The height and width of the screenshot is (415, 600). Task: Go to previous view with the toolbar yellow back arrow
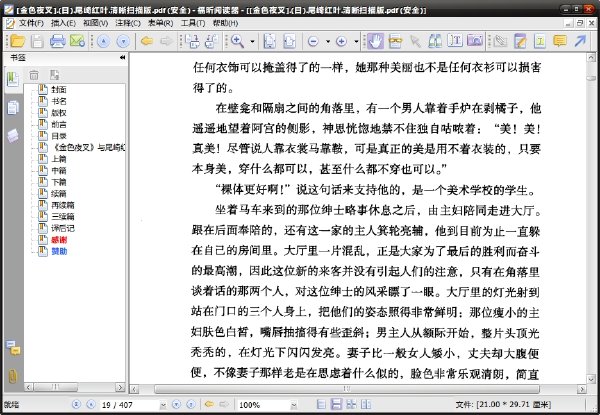pyautogui.click(x=147, y=41)
